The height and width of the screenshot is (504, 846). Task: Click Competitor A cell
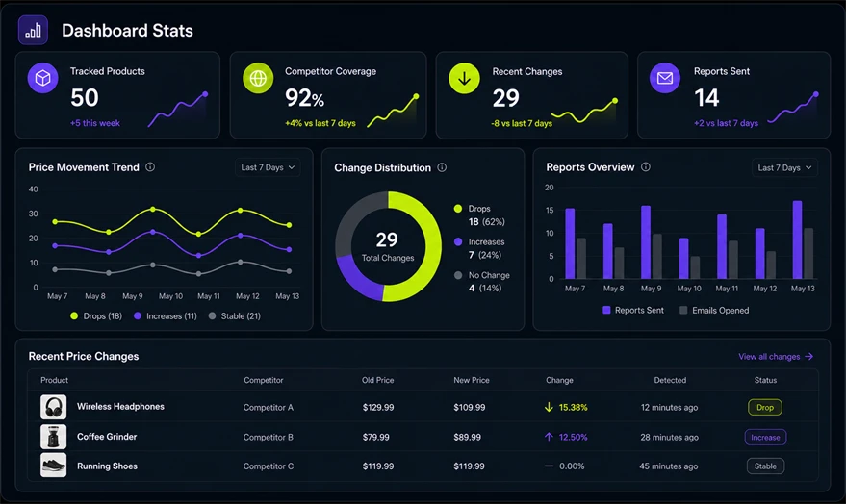click(x=269, y=408)
